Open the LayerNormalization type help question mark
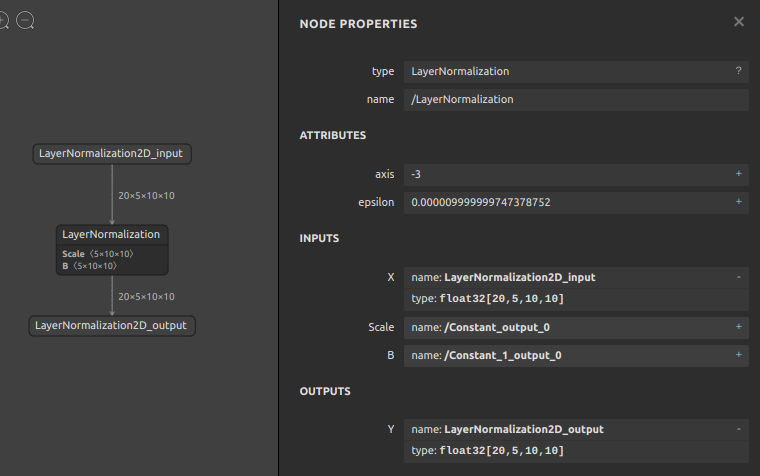Image resolution: width=760 pixels, height=476 pixels. pyautogui.click(x=738, y=72)
